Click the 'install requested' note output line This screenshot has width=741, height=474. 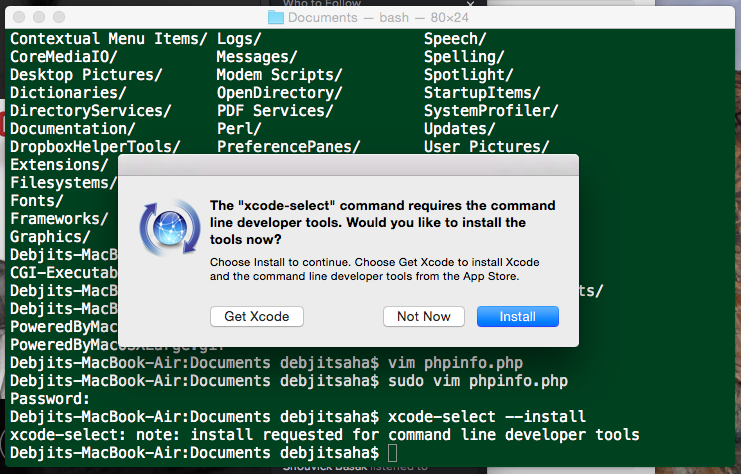pos(324,435)
